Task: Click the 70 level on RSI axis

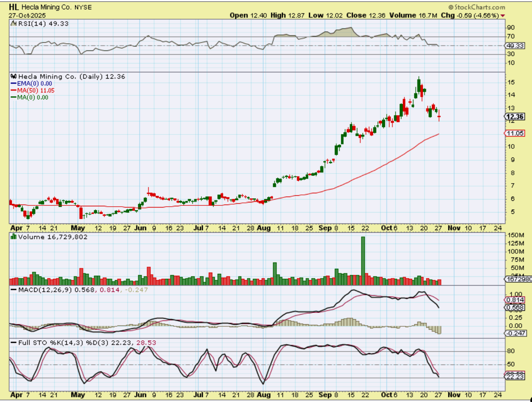Action: (511, 37)
